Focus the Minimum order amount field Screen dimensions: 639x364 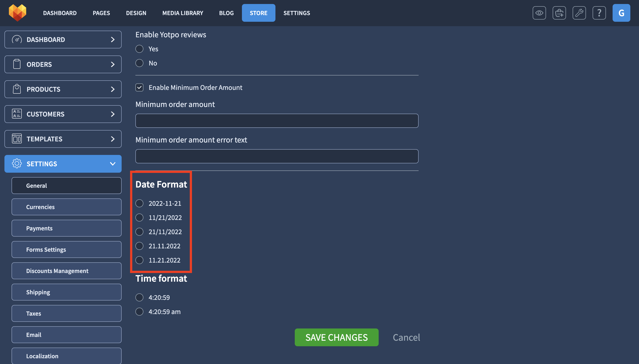(277, 121)
